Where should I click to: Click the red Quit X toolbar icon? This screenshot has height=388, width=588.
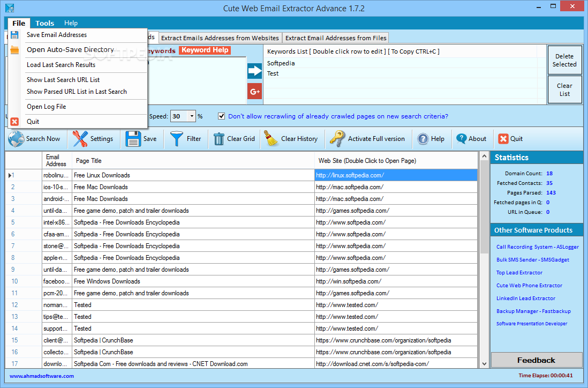[x=503, y=139]
